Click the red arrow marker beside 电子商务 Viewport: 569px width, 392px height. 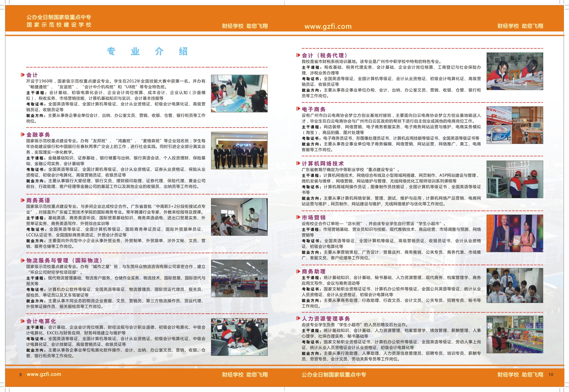coord(298,109)
